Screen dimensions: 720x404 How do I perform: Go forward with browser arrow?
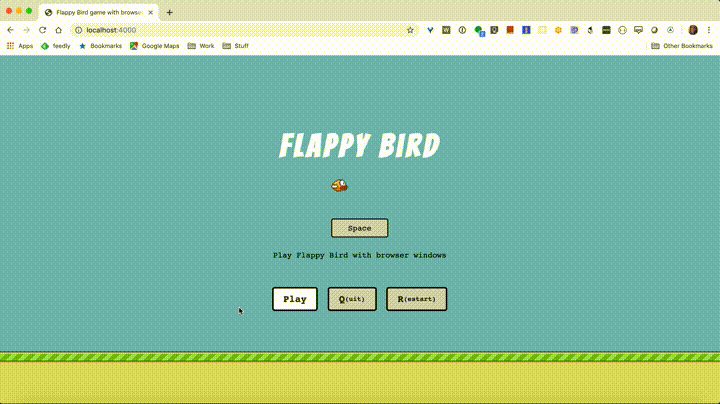[27, 30]
